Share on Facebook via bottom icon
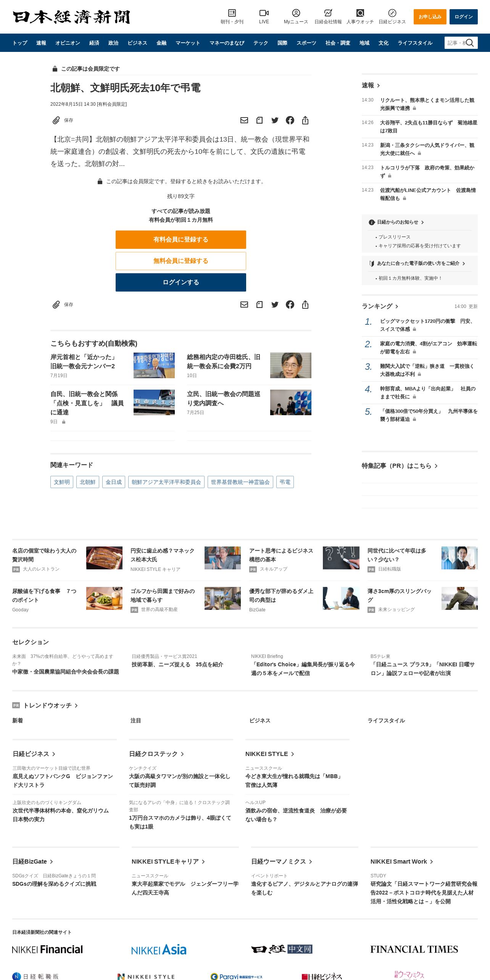 tap(290, 305)
